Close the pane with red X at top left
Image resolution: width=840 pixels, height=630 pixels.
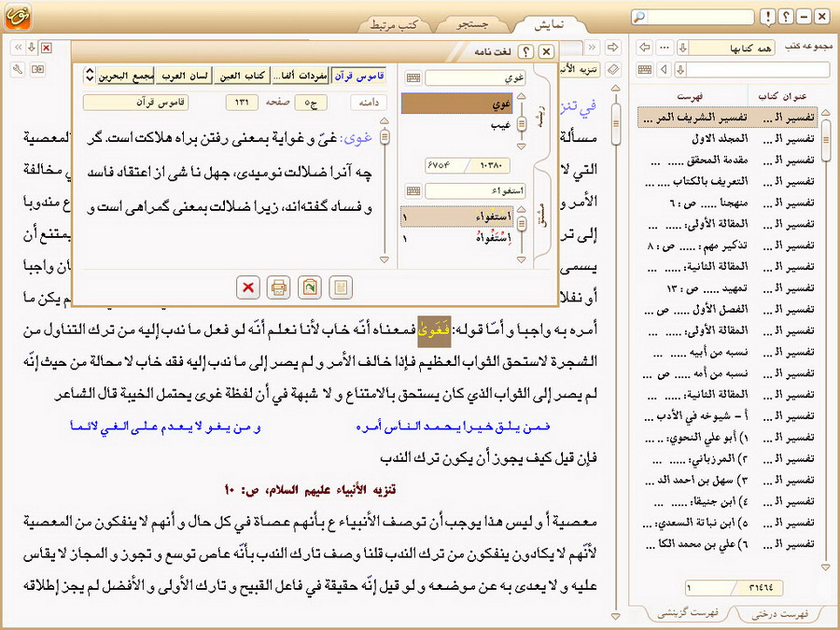pos(47,48)
